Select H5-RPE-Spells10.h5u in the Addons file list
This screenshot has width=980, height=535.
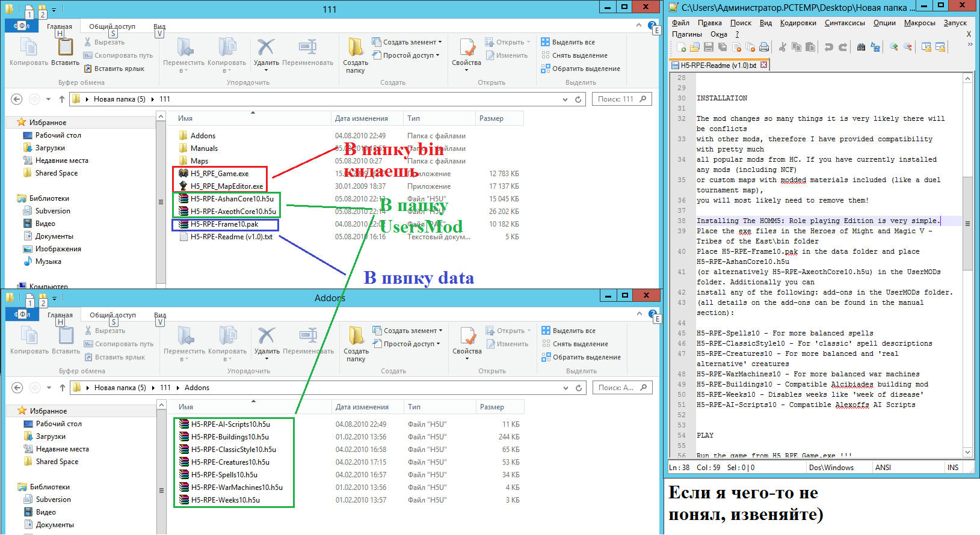click(x=224, y=475)
